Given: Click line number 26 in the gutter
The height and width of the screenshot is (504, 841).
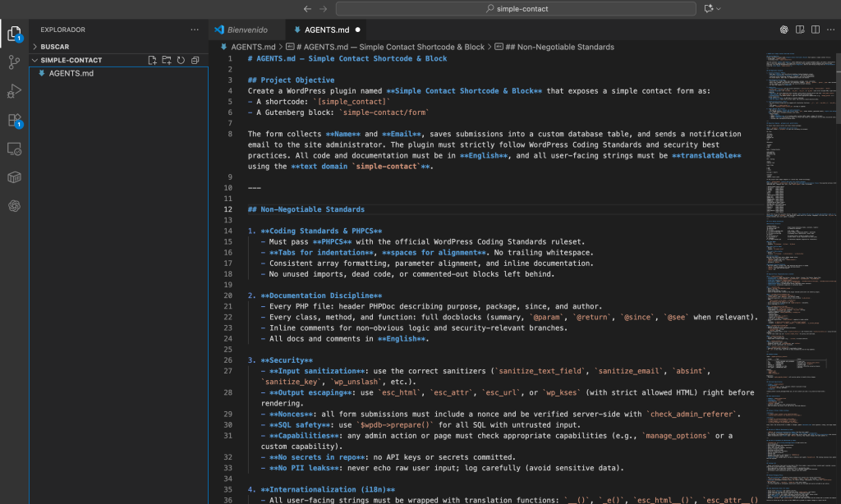Looking at the screenshot, I should click(x=228, y=360).
